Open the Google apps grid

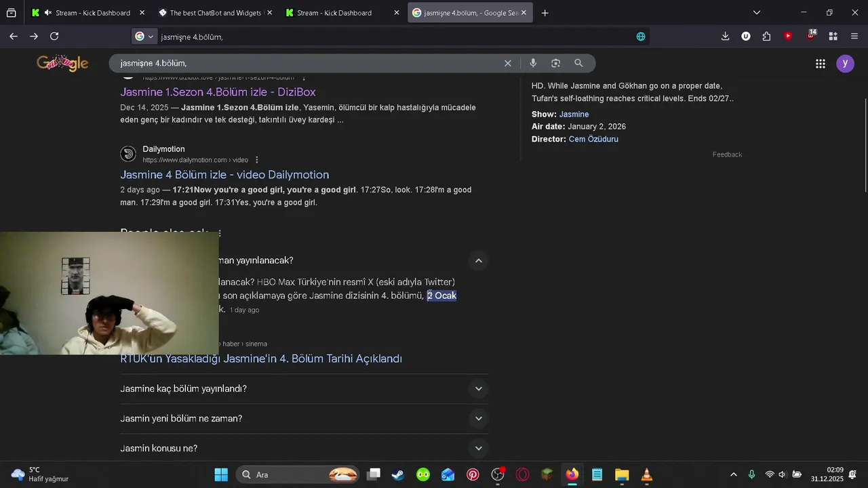(x=821, y=64)
